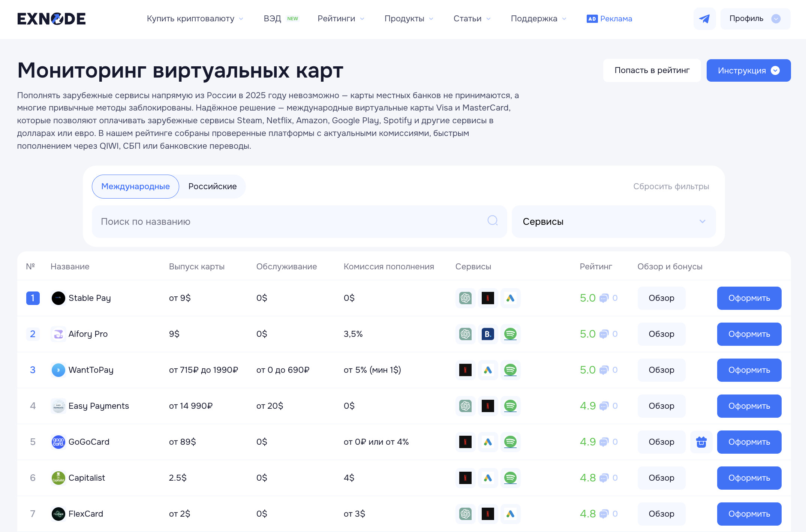Viewport: 806px width, 532px height.
Task: Click the Google Ads icon in FlexCard row
Action: [510, 514]
